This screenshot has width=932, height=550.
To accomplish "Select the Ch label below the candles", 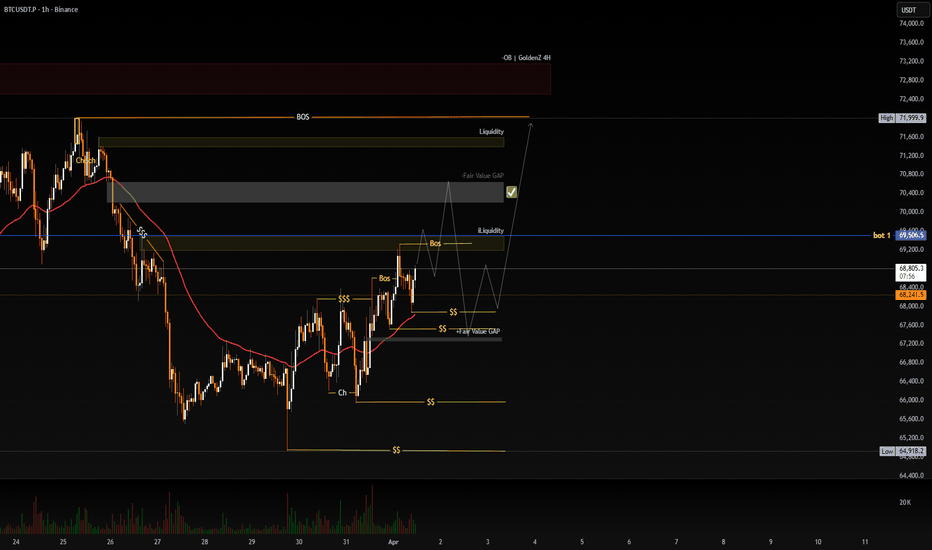I will 342,393.
